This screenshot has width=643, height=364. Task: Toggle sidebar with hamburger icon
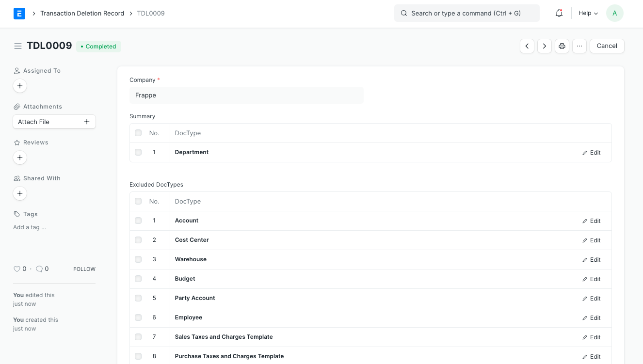(x=18, y=46)
